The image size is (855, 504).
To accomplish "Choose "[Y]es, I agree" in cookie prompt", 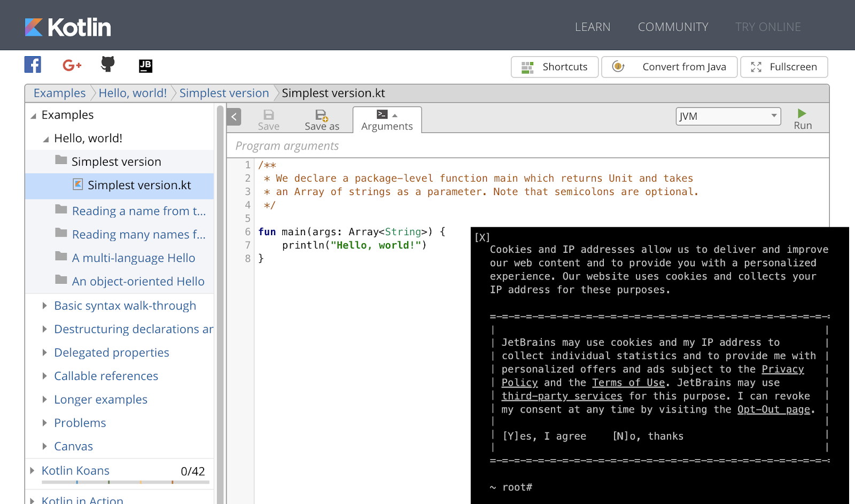I will coord(544,436).
